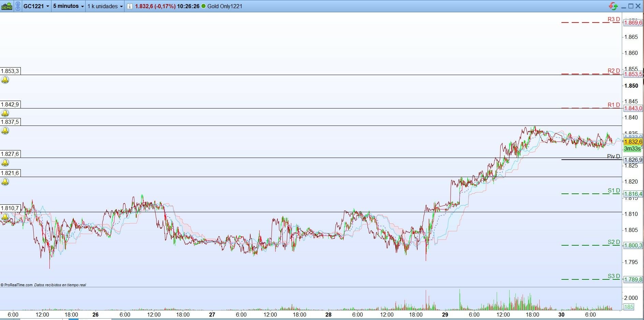Click the date 29 on time axis
644x320 pixels.
click(445, 315)
